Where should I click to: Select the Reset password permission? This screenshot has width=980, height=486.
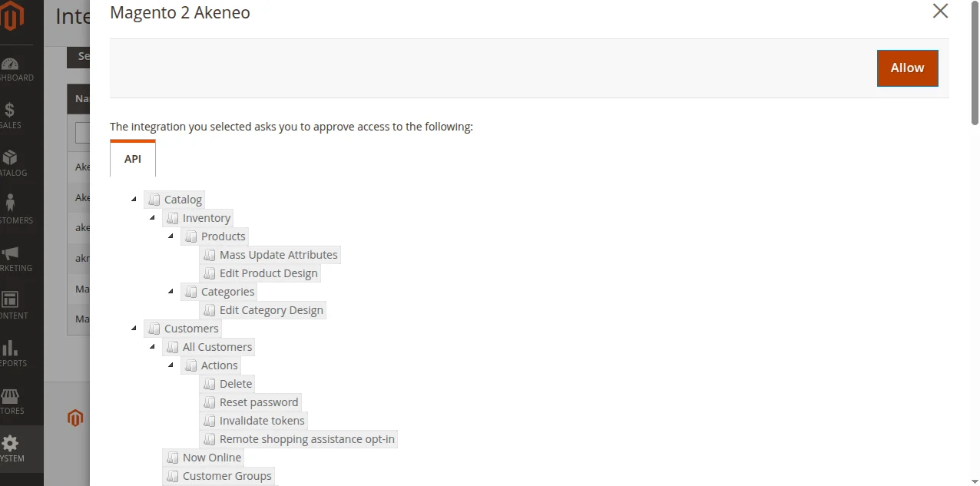click(x=259, y=402)
